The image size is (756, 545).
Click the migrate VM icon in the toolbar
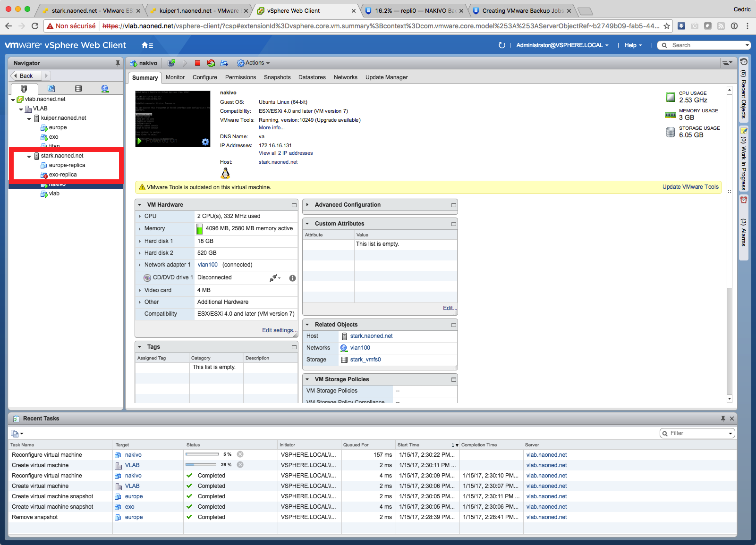point(224,63)
